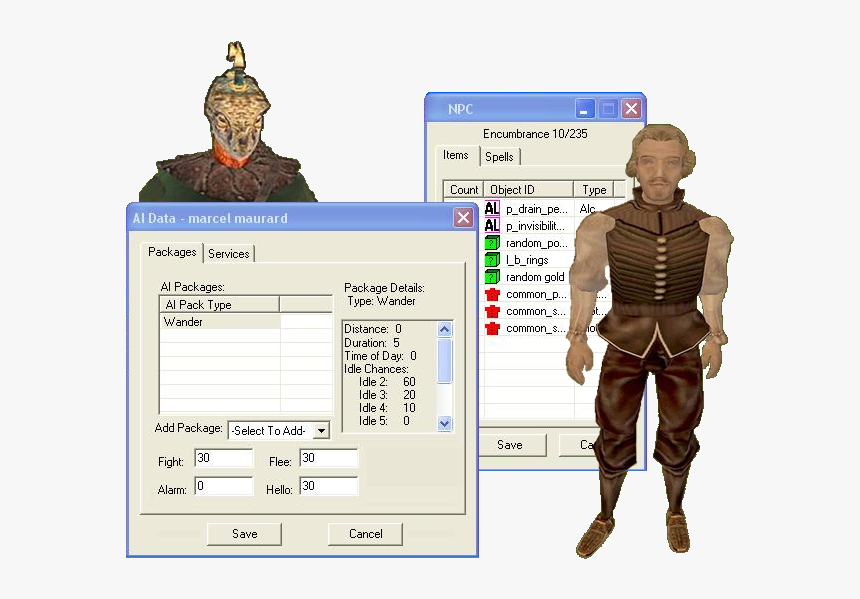860x599 pixels.
Task: Click the Distance: 0 line
Action: 373,329
